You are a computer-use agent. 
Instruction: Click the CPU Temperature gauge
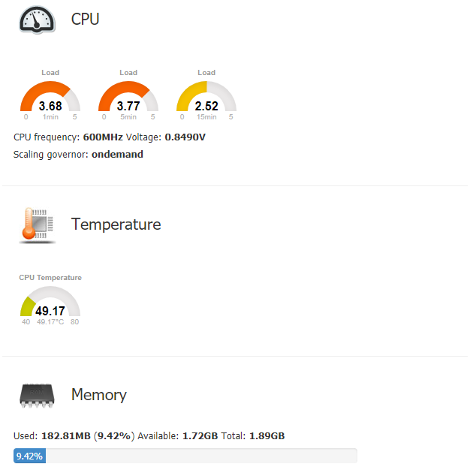pos(50,300)
